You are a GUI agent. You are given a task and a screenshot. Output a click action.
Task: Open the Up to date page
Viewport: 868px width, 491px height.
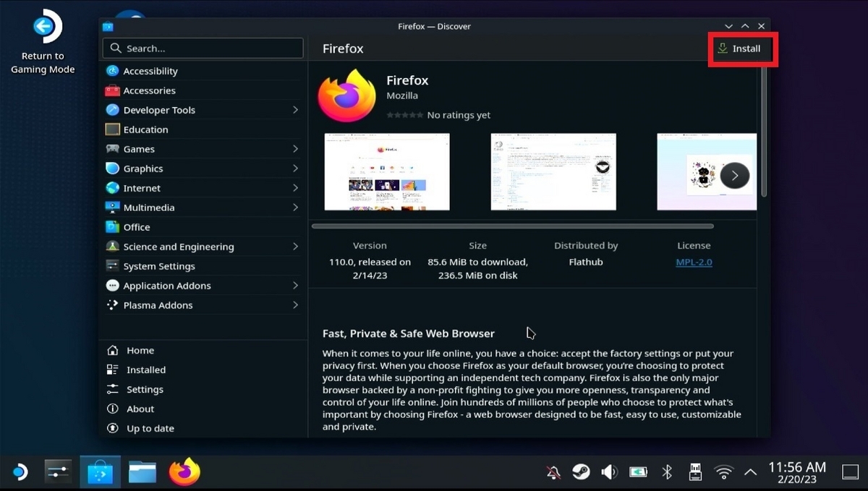[x=203, y=428]
